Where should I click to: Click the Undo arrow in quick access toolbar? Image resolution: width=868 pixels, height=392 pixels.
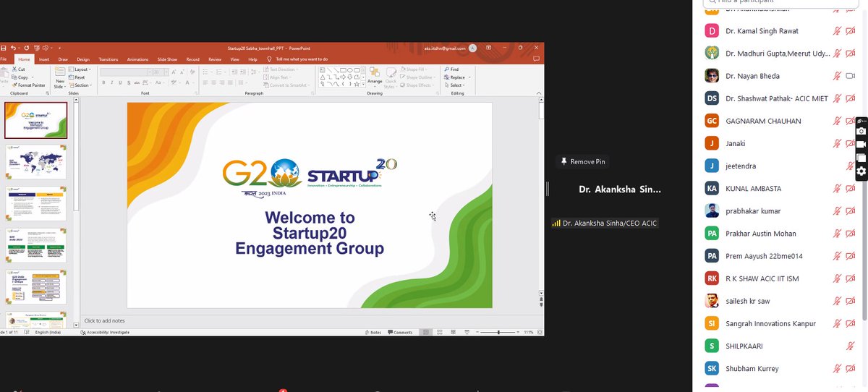coord(13,48)
